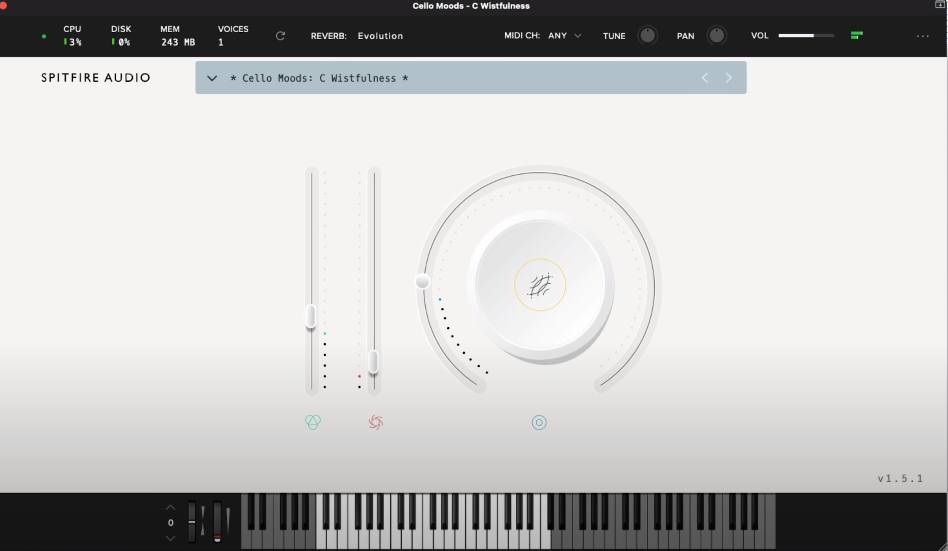Click the PAN knob

(716, 36)
